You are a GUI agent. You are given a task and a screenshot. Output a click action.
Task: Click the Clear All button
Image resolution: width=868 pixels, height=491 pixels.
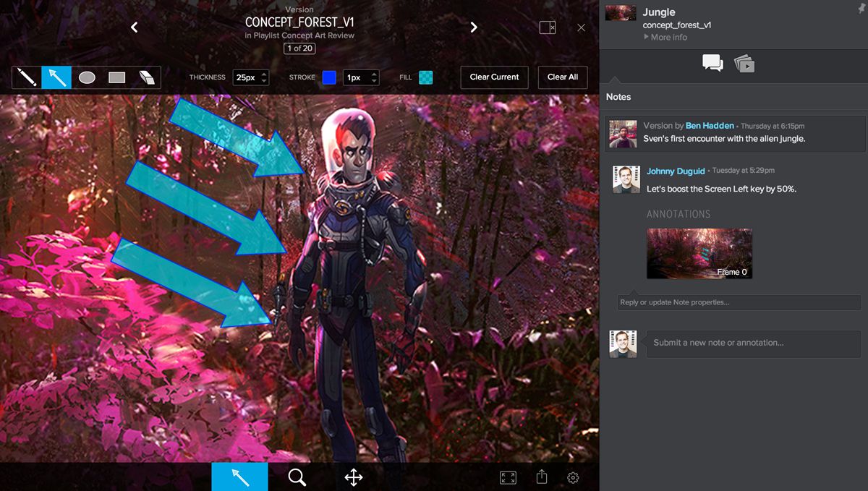[563, 77]
